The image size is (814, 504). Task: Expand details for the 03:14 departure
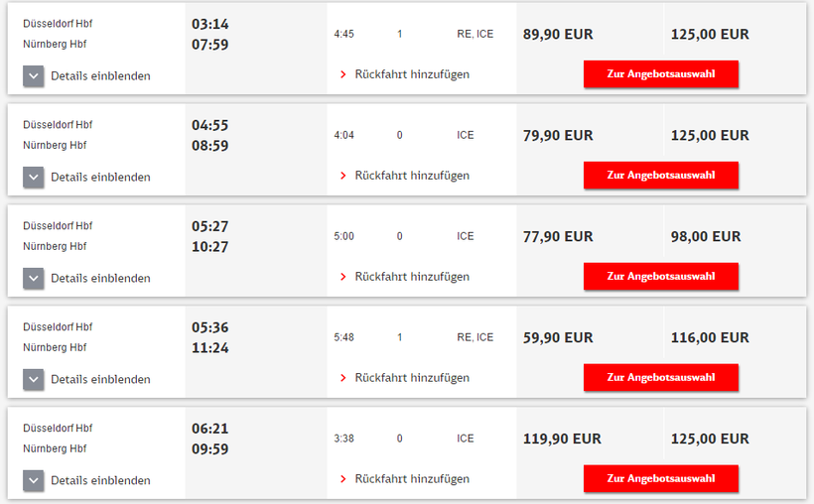[34, 75]
